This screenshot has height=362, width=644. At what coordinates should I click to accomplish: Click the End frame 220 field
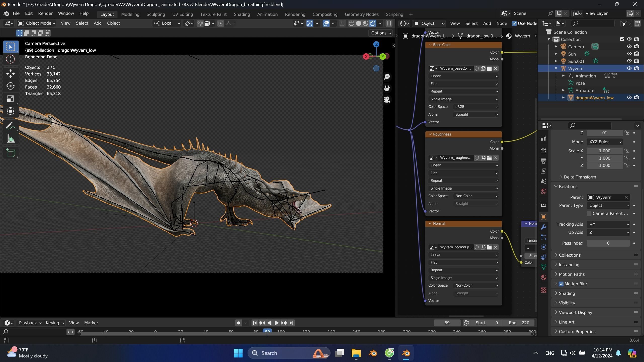point(518,323)
